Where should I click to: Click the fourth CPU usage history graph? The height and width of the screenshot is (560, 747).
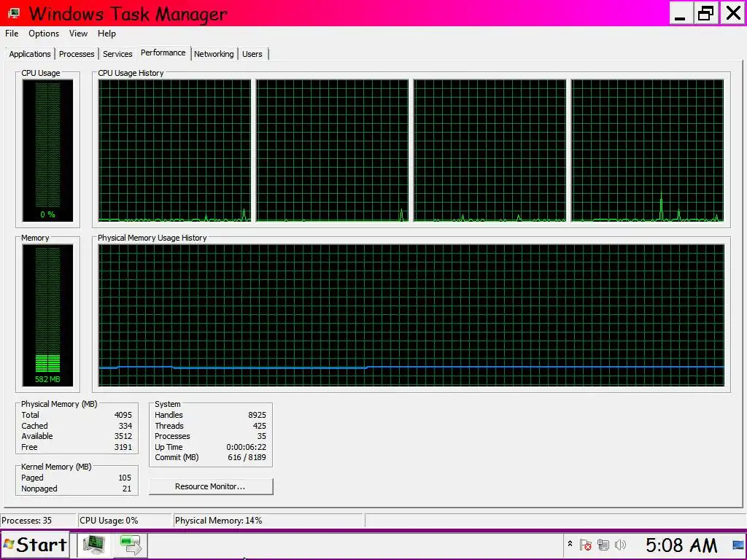click(648, 150)
